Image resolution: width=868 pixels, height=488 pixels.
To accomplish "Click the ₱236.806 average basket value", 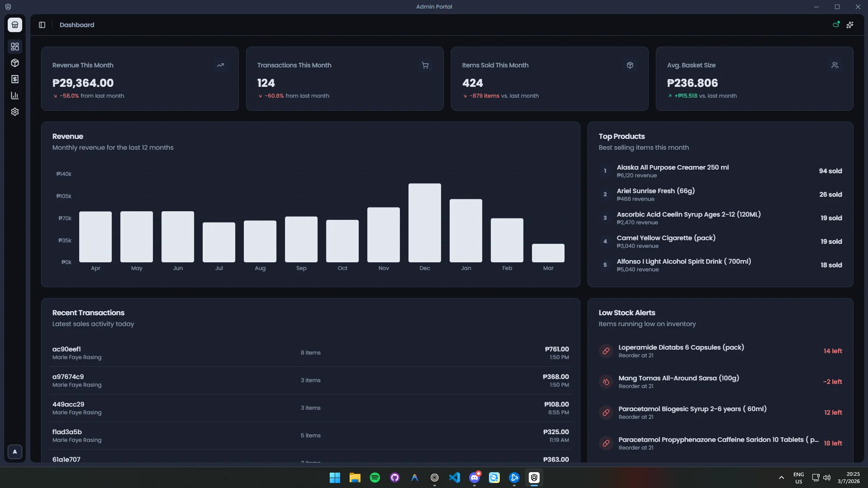I will [x=693, y=83].
